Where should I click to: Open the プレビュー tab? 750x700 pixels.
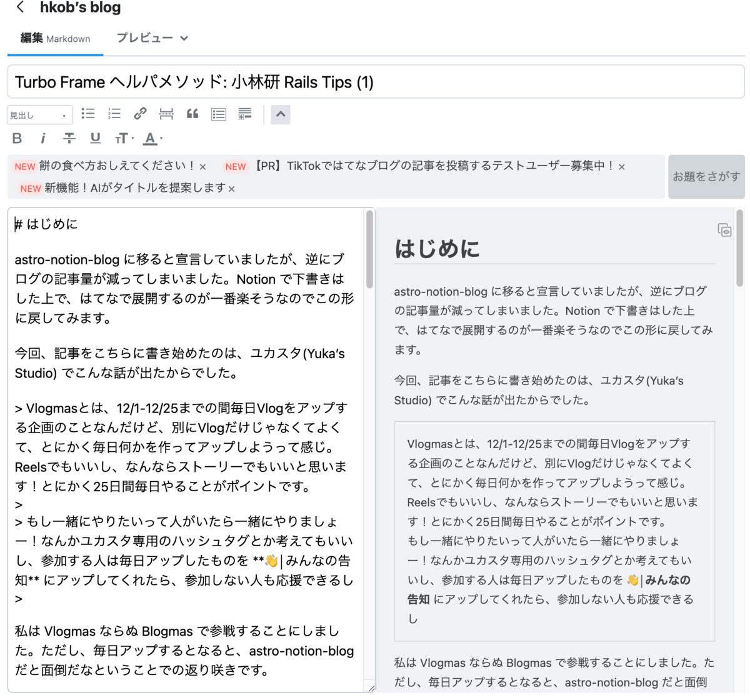[x=144, y=38]
